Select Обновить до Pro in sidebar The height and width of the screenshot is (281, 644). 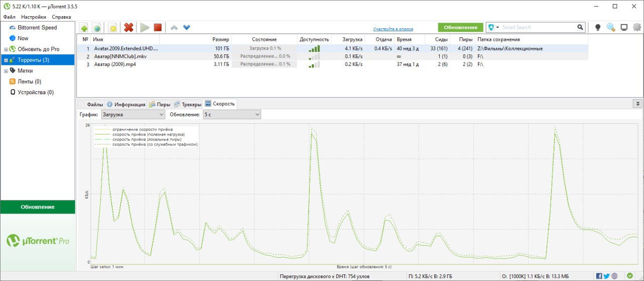(x=38, y=49)
